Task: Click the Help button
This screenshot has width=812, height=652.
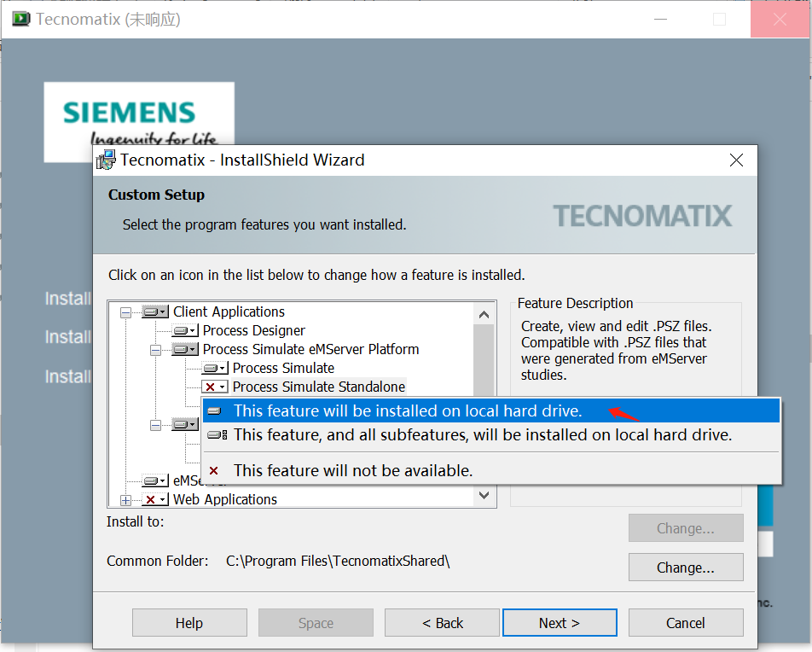Action: pos(189,622)
